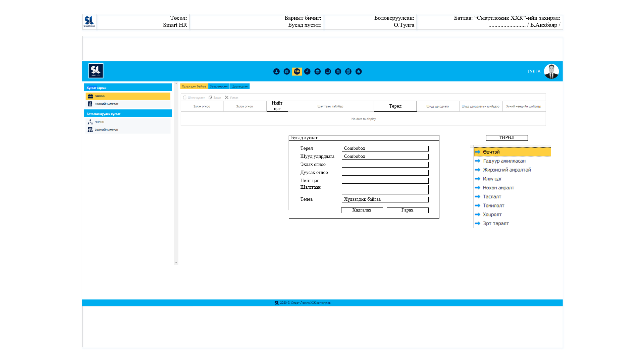Click the sidebar scrollbar down arrow

tap(176, 263)
